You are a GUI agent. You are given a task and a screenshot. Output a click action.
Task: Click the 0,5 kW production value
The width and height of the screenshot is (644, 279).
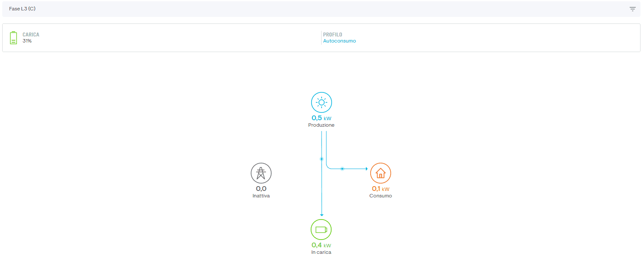(322, 118)
